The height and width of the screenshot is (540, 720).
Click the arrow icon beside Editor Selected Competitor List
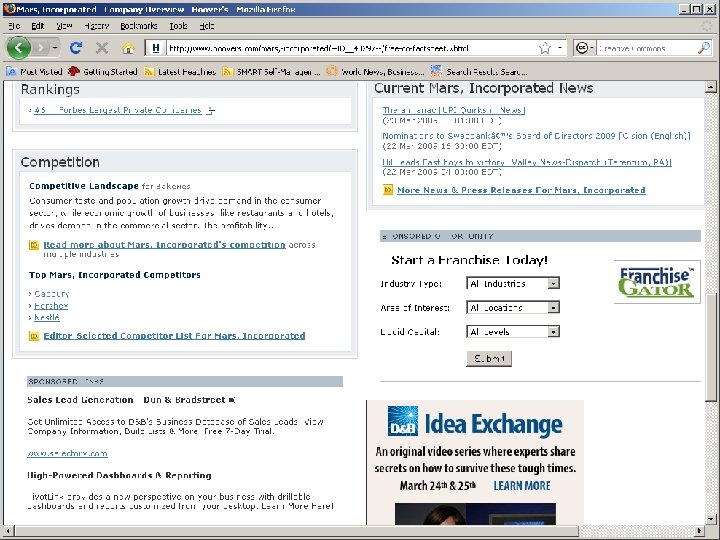(34, 336)
